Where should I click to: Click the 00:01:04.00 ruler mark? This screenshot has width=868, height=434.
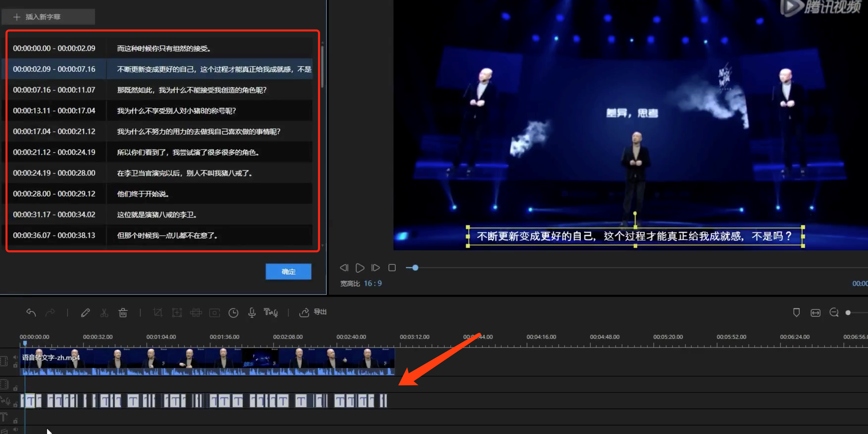[161, 337]
